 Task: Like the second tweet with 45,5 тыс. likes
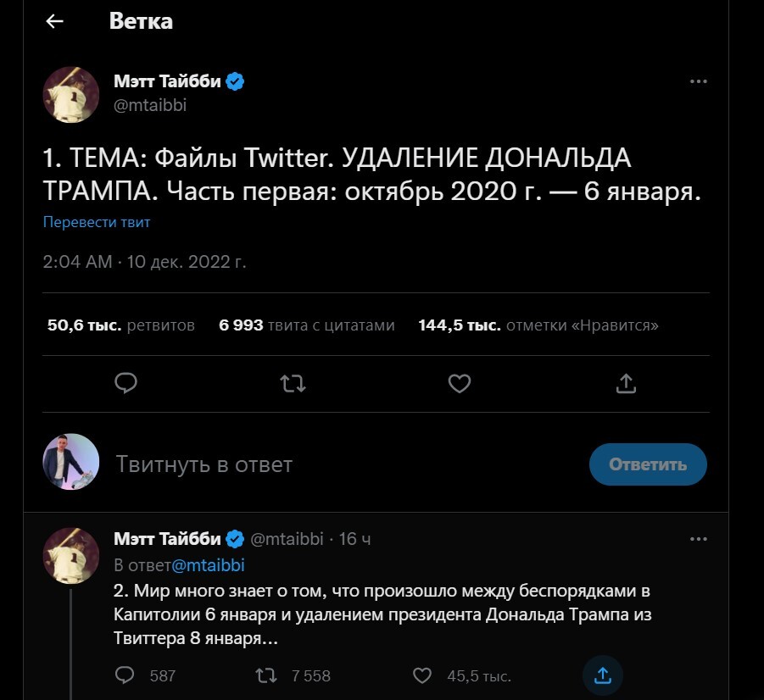pyautogui.click(x=422, y=675)
